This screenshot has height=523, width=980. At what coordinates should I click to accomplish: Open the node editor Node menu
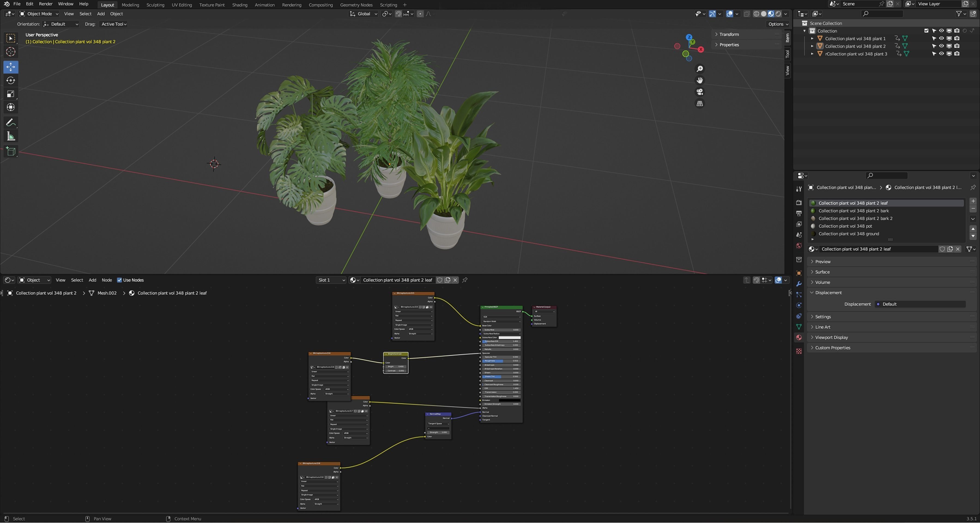(107, 280)
